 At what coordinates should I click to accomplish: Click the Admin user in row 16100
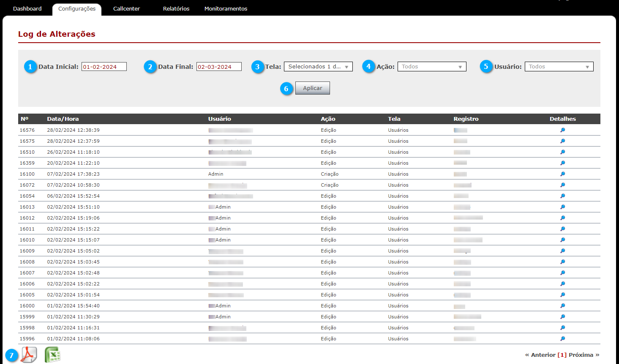(x=216, y=174)
